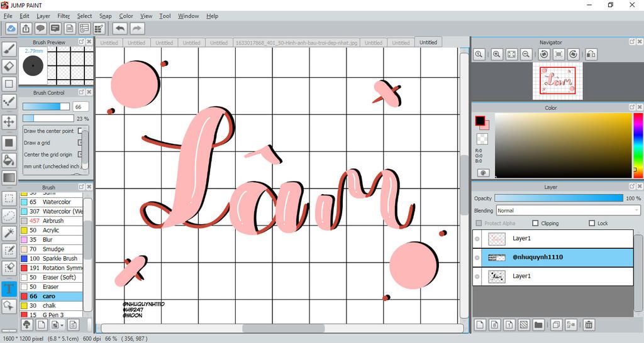This screenshot has height=343, width=644.
Task: Open the File menu
Action: (x=8, y=16)
